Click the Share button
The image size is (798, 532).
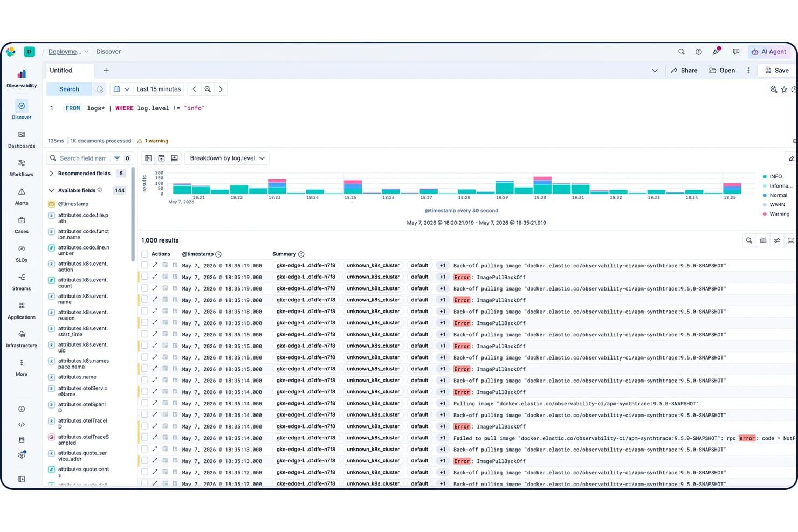[x=684, y=71]
